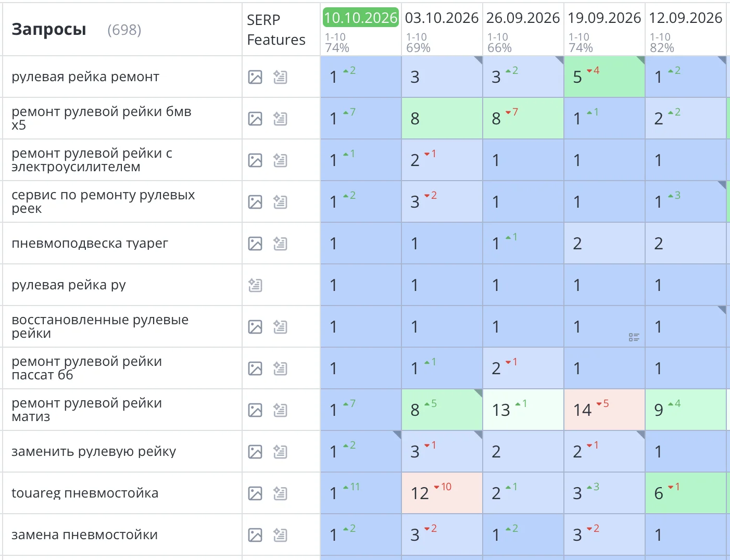Open query ремонт рулевой рейки бмв x5

point(102,118)
